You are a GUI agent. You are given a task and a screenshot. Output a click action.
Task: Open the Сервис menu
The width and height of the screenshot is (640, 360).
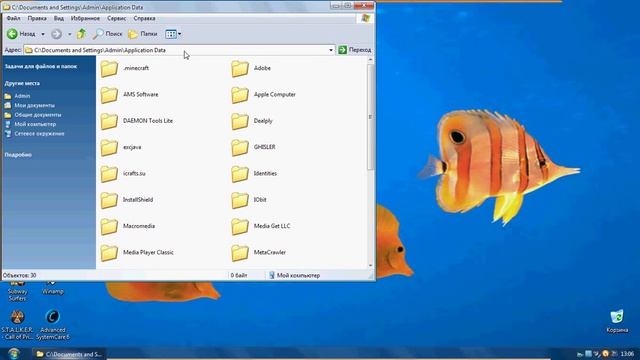(x=117, y=18)
